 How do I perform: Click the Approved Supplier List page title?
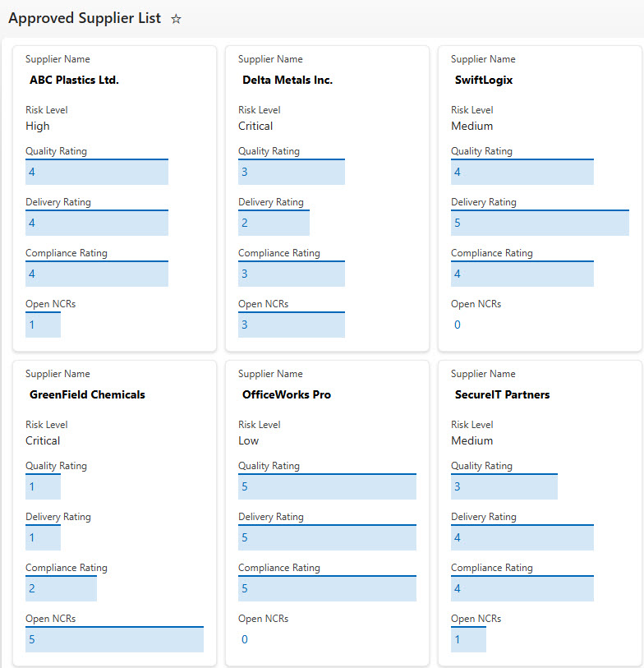point(85,18)
